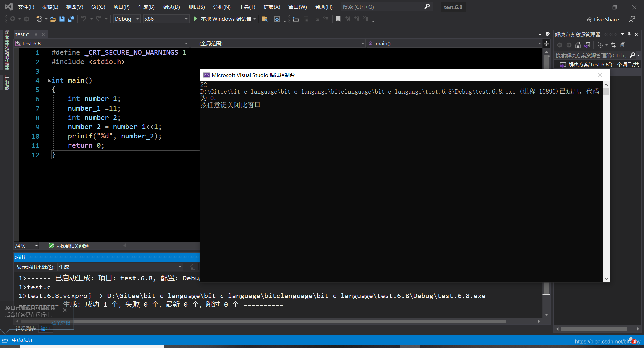The image size is (644, 348).
Task: Open Solution Explorer window options arrow
Action: tap(622, 34)
